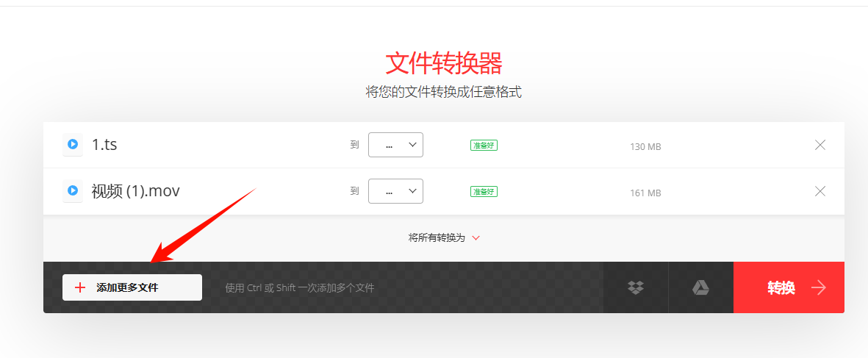Click the play icon beside 视频 (1).mov
The image size is (868, 358).
[73, 191]
